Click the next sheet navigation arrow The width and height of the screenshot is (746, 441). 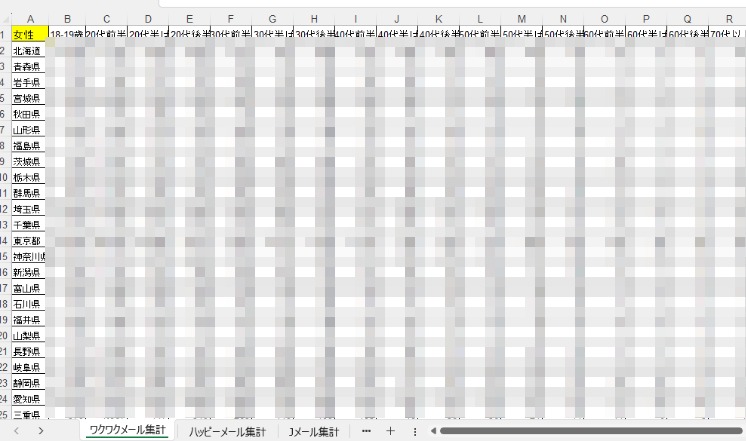pos(40,430)
